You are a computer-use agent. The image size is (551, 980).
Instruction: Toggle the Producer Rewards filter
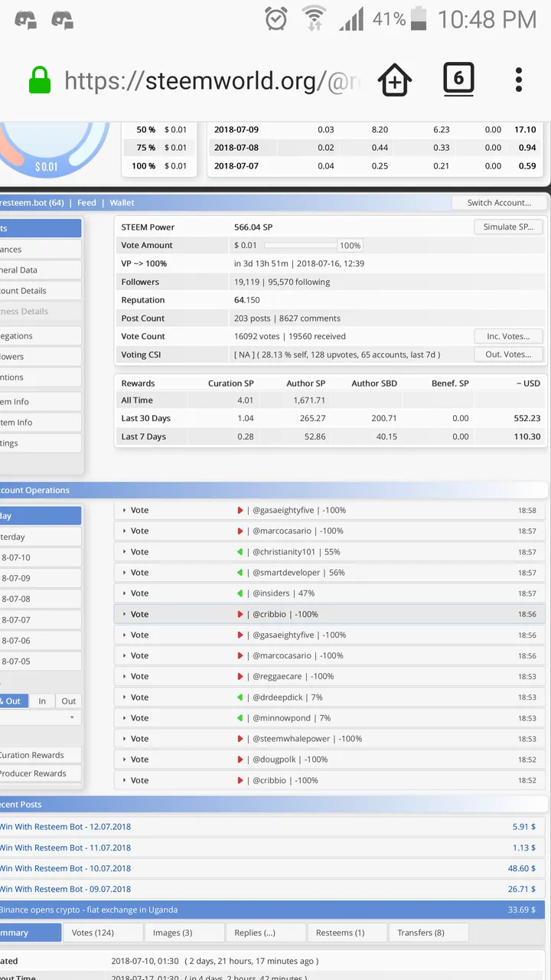tap(40, 773)
